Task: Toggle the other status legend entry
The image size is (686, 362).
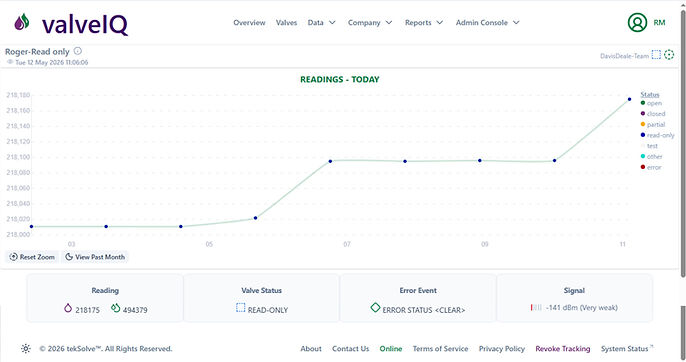Action: (651, 156)
